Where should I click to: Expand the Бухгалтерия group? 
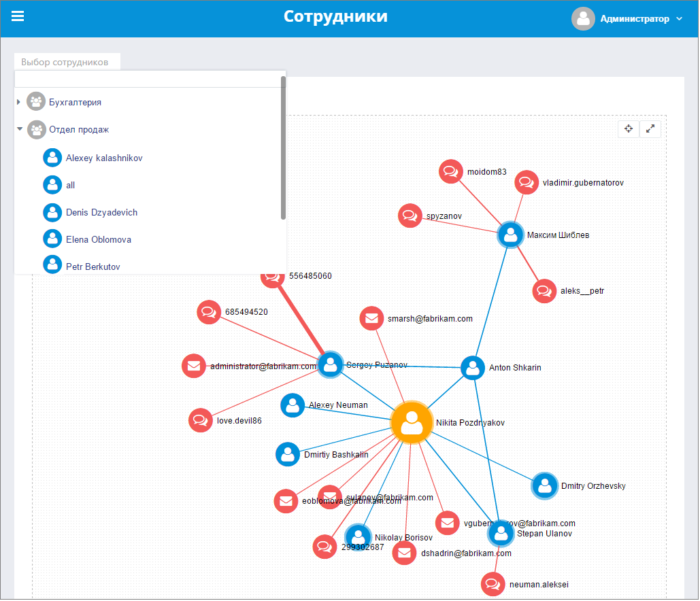[18, 102]
